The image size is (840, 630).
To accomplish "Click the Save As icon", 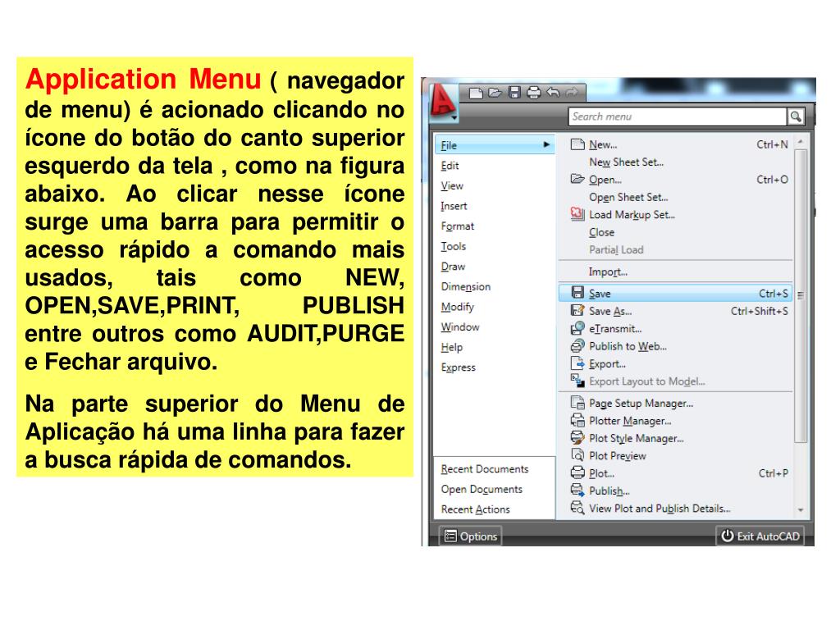I will pyautogui.click(x=577, y=311).
